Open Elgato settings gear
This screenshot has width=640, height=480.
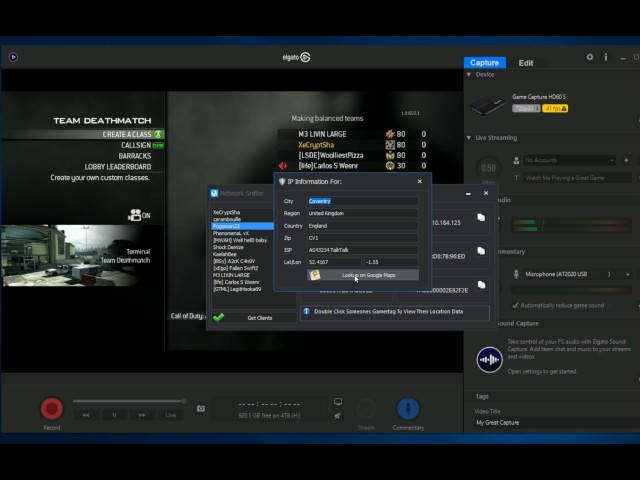click(x=590, y=57)
